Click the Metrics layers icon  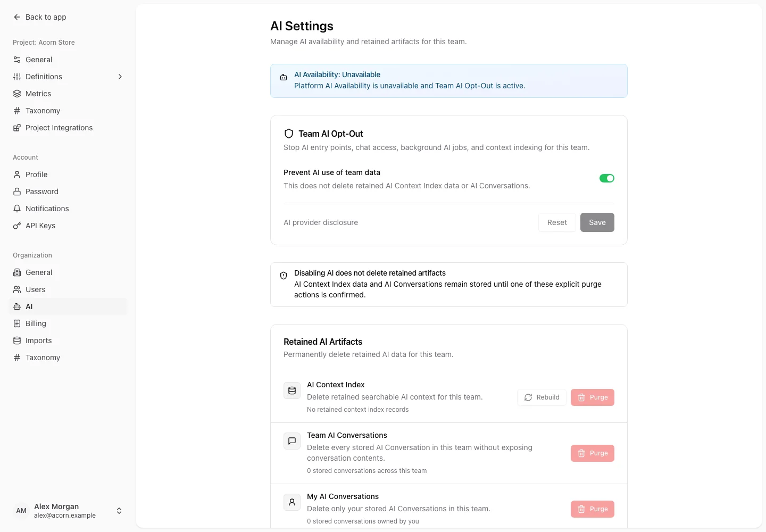(17, 94)
